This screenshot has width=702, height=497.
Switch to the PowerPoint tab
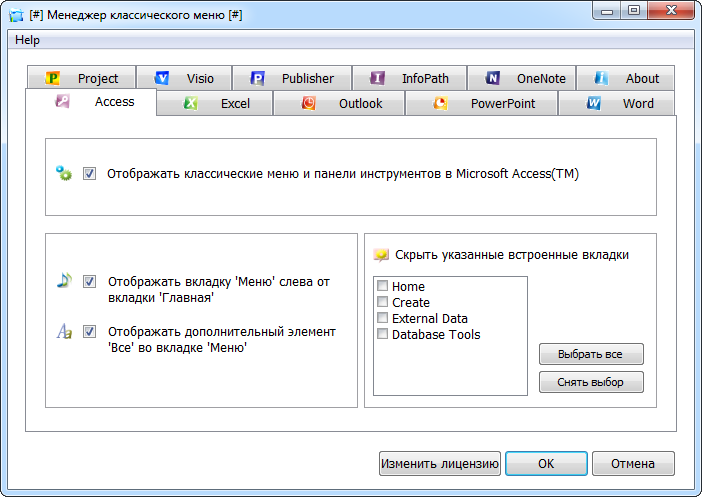point(482,103)
